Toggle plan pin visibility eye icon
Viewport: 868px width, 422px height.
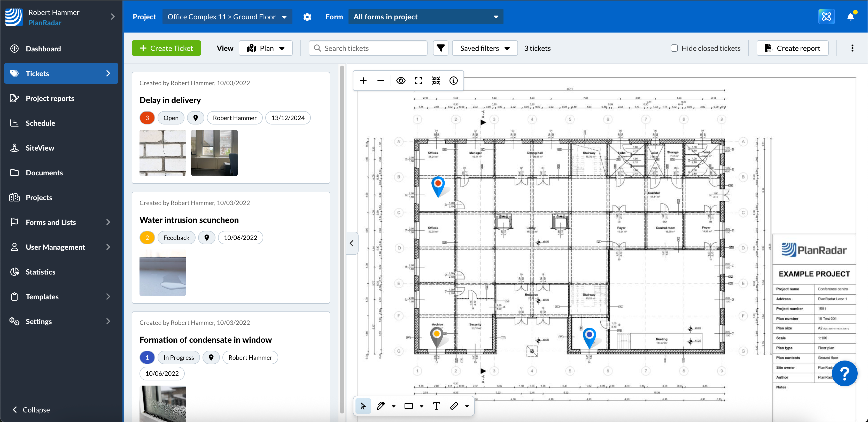(401, 81)
